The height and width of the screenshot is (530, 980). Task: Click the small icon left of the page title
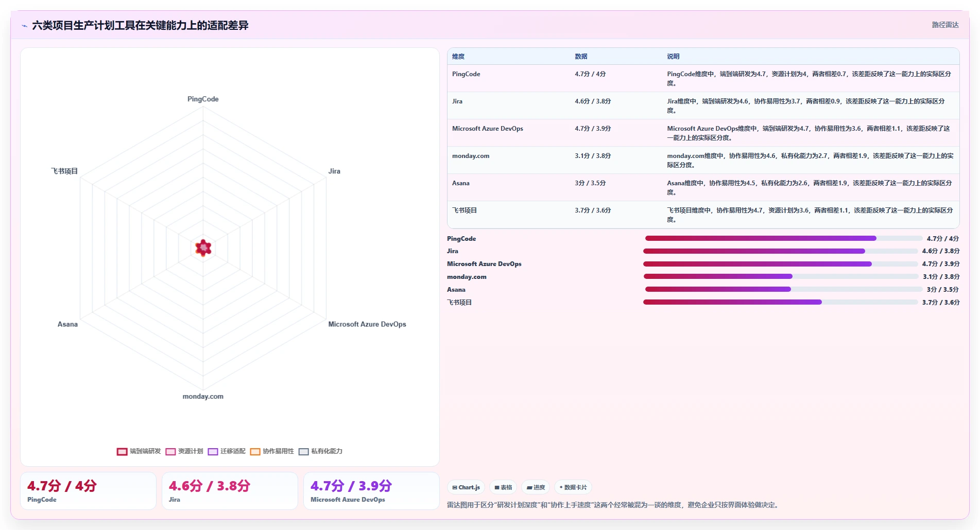(x=24, y=26)
